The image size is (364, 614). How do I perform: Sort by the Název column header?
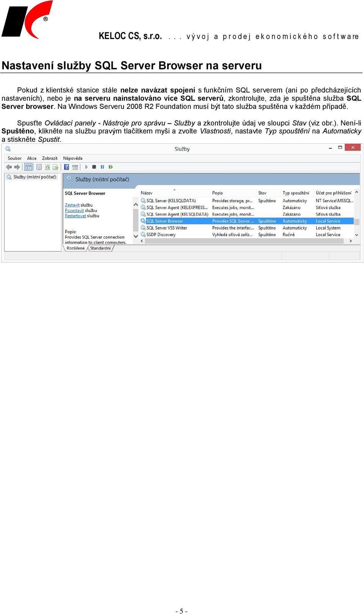[x=174, y=193]
